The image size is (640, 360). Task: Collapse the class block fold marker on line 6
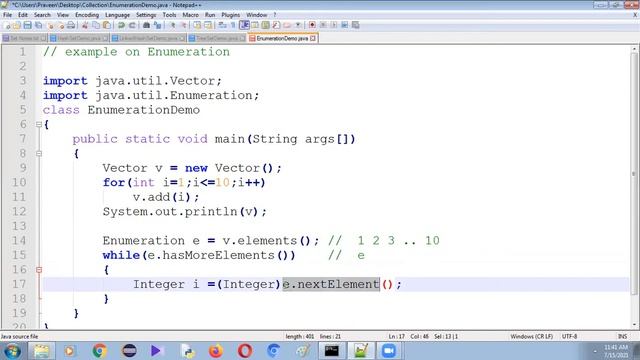(39, 124)
